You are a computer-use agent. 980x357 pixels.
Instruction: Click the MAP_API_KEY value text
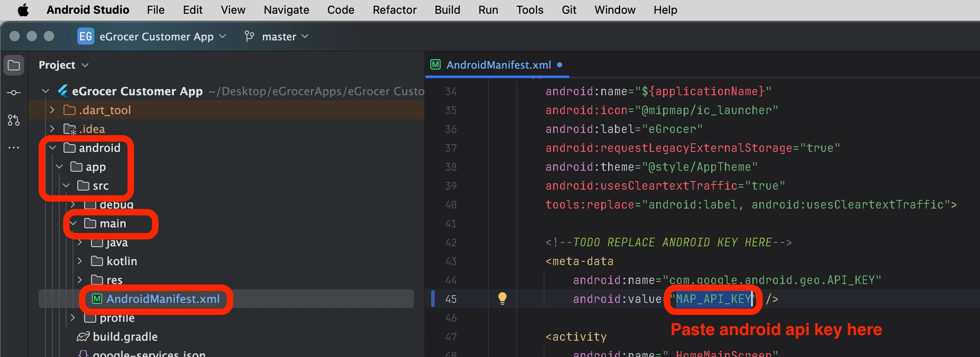pyautogui.click(x=713, y=299)
